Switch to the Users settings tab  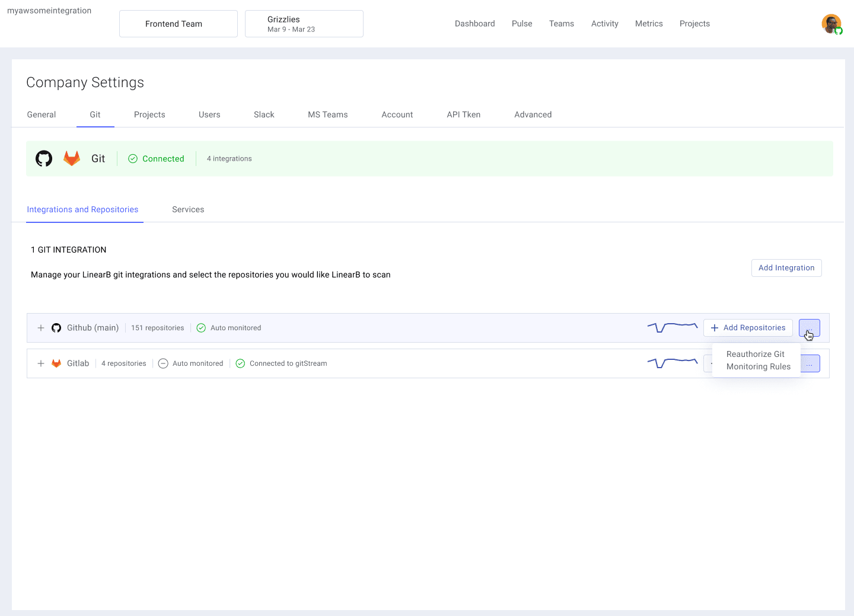click(209, 114)
